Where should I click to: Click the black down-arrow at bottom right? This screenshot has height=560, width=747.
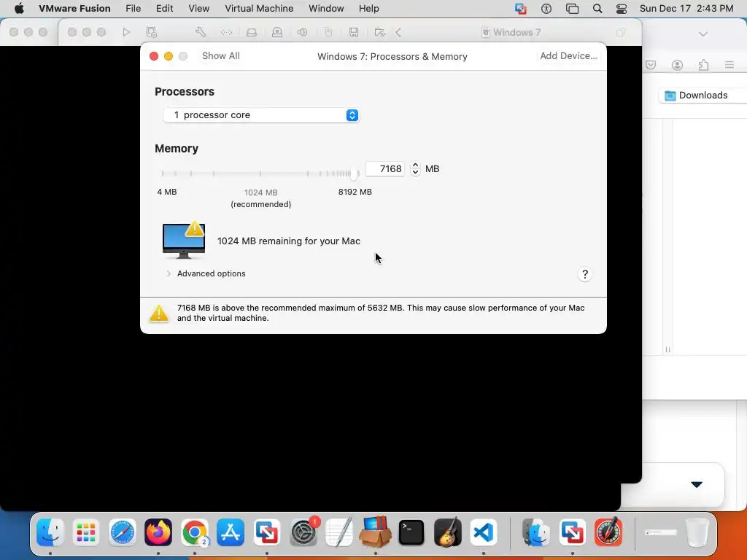pos(697,484)
